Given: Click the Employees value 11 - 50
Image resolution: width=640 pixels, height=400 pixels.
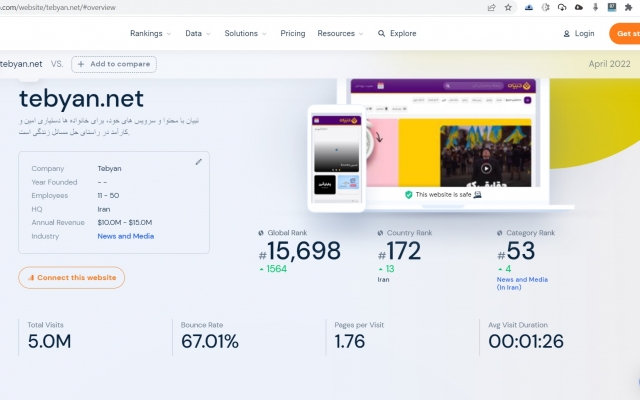Looking at the screenshot, I should click(x=108, y=196).
